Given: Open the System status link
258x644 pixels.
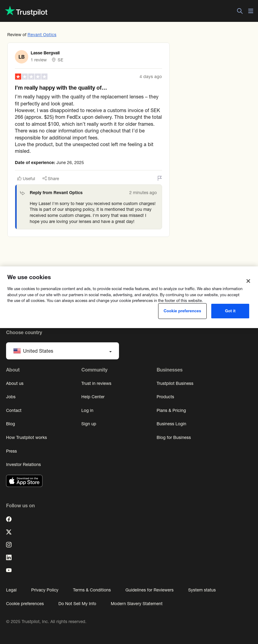Looking at the screenshot, I should coord(202,590).
